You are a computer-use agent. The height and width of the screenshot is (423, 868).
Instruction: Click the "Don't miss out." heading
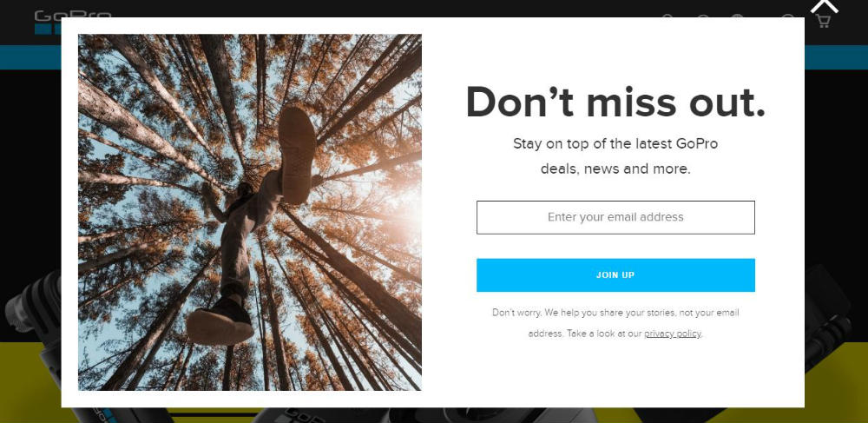point(615,102)
